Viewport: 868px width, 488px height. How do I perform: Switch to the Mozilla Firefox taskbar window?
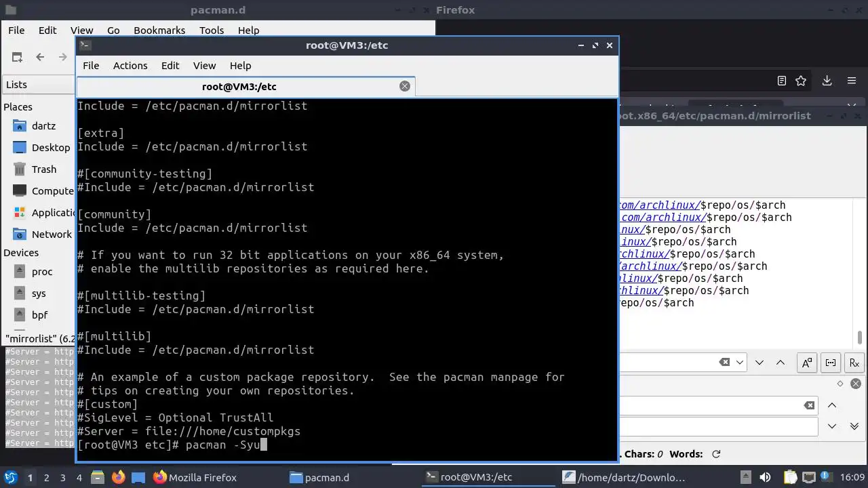click(x=195, y=477)
